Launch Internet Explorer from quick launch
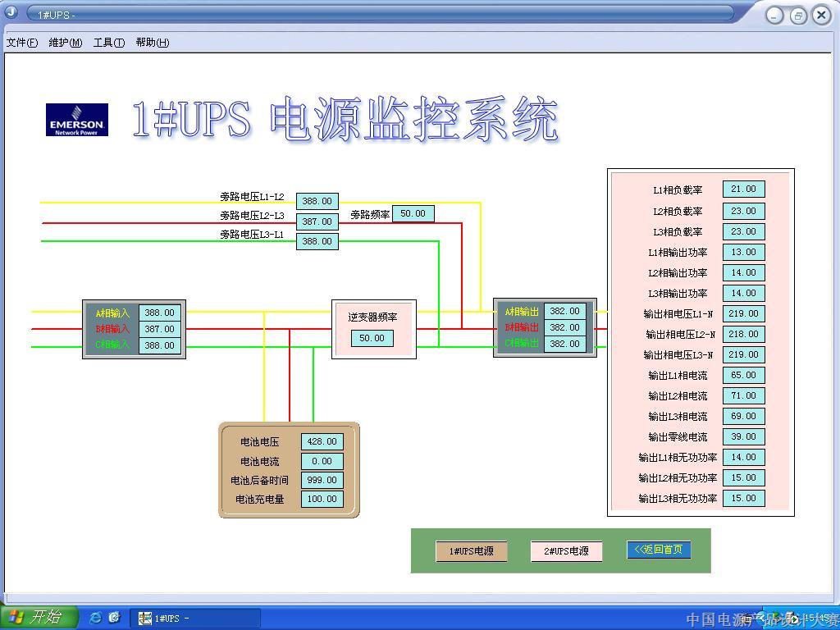This screenshot has height=630, width=840. 96,618
